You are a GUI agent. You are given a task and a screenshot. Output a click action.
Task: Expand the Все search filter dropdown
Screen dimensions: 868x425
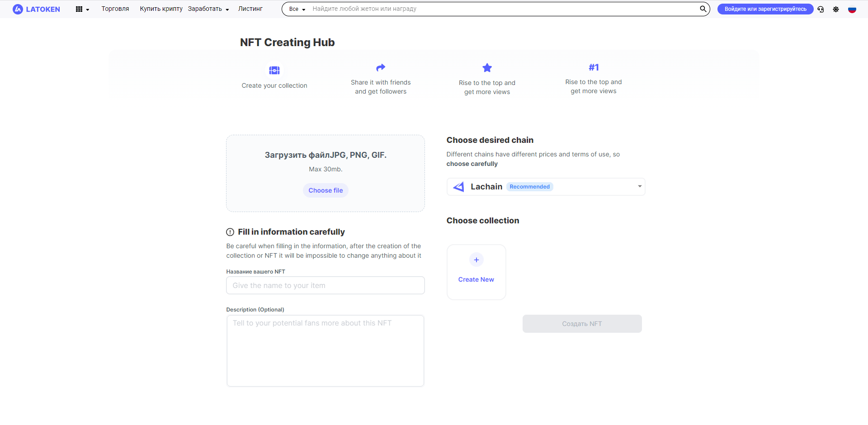tap(297, 9)
